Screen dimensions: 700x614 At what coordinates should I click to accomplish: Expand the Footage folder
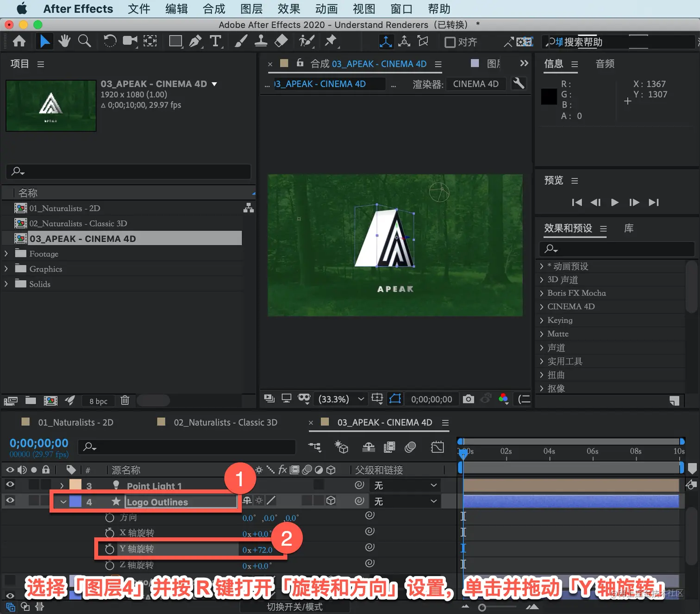tap(6, 254)
